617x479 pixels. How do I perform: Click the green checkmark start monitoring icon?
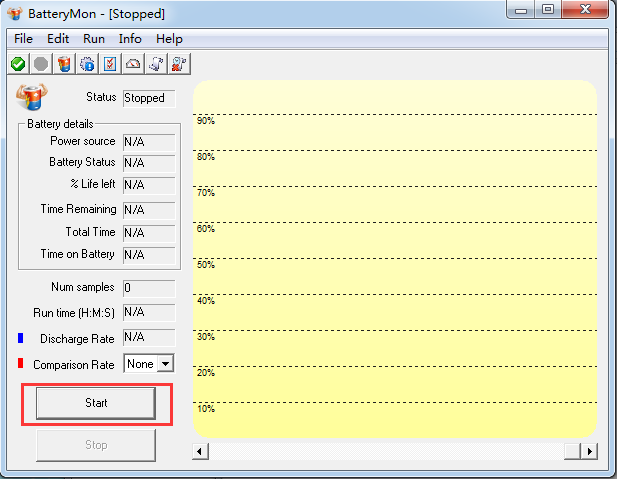(18, 64)
